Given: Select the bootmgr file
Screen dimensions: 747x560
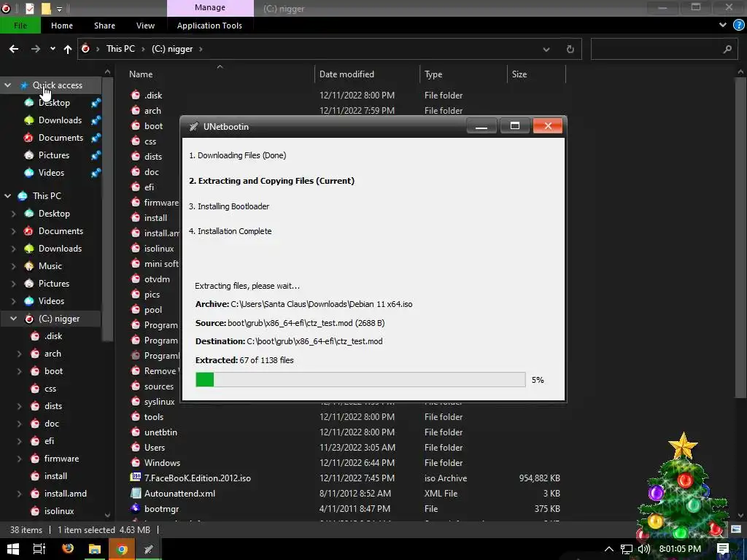Looking at the screenshot, I should pyautogui.click(x=161, y=508).
